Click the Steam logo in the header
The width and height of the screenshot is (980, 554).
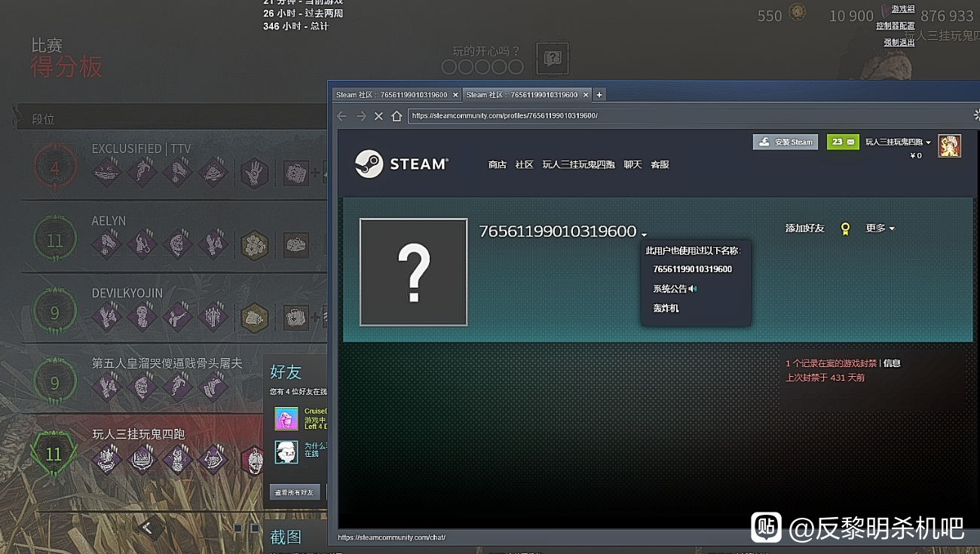point(402,164)
